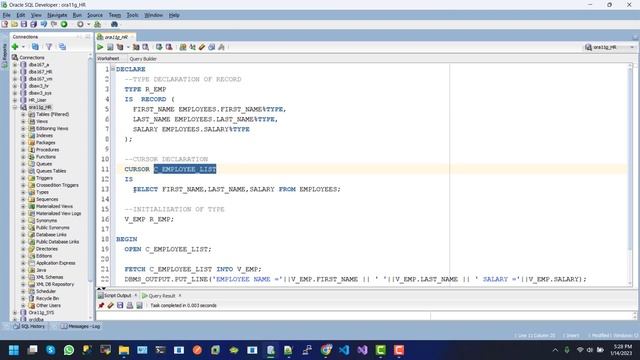Click the highlighted C_EMPLOYEE_LIST text on line 11
This screenshot has height=360, width=640.
[185, 169]
